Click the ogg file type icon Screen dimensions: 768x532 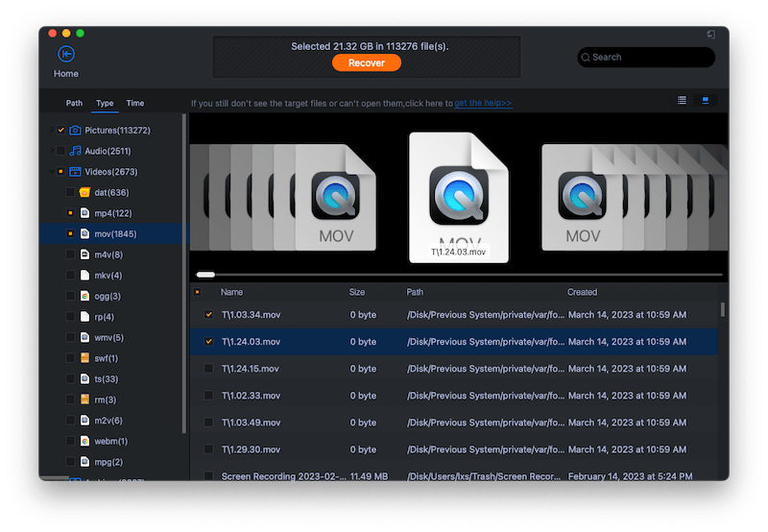pyautogui.click(x=84, y=296)
